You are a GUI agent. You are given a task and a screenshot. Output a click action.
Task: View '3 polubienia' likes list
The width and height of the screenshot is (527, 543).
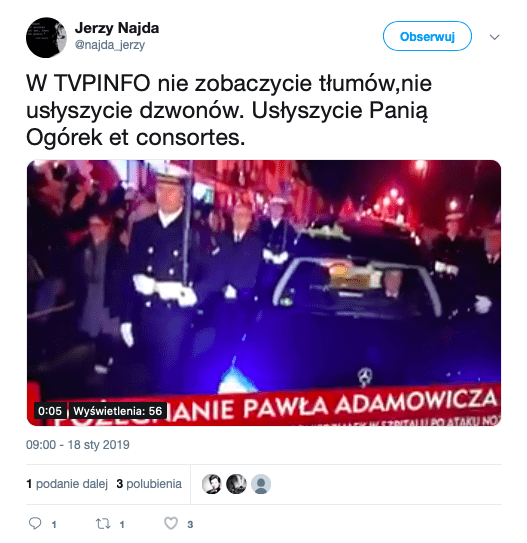[x=149, y=484]
